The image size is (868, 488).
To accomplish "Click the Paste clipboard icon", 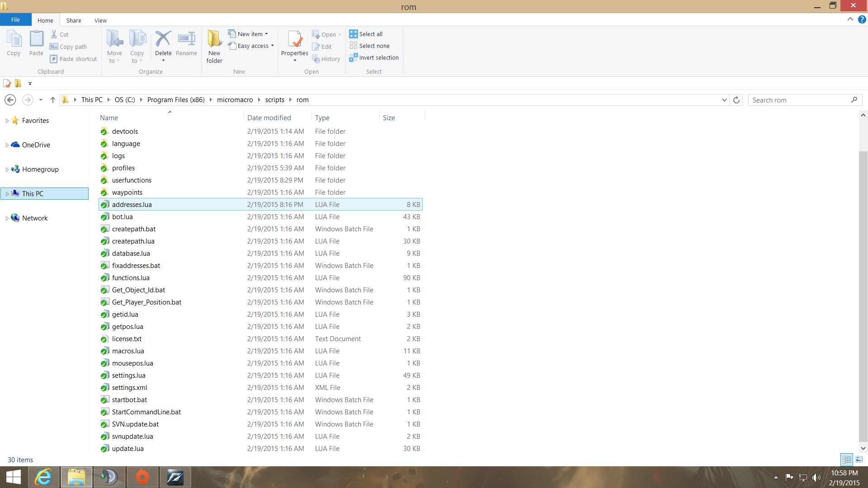I will [x=36, y=39].
